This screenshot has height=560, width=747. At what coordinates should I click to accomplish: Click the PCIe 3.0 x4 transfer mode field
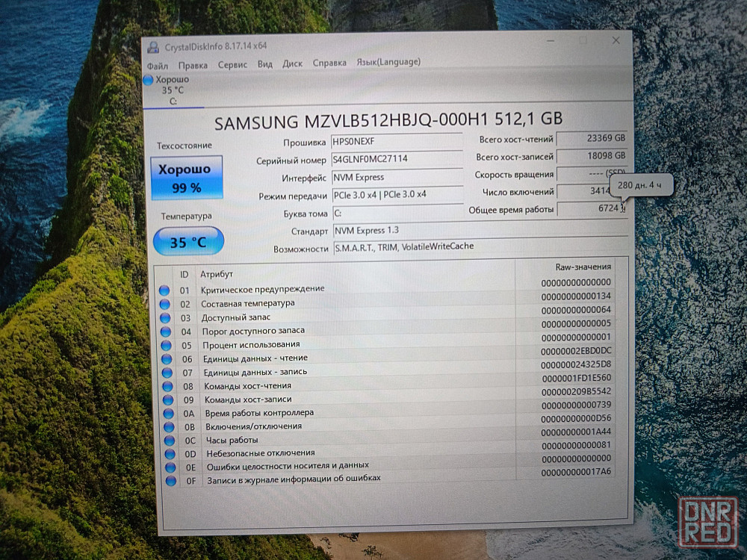pyautogui.click(x=398, y=194)
